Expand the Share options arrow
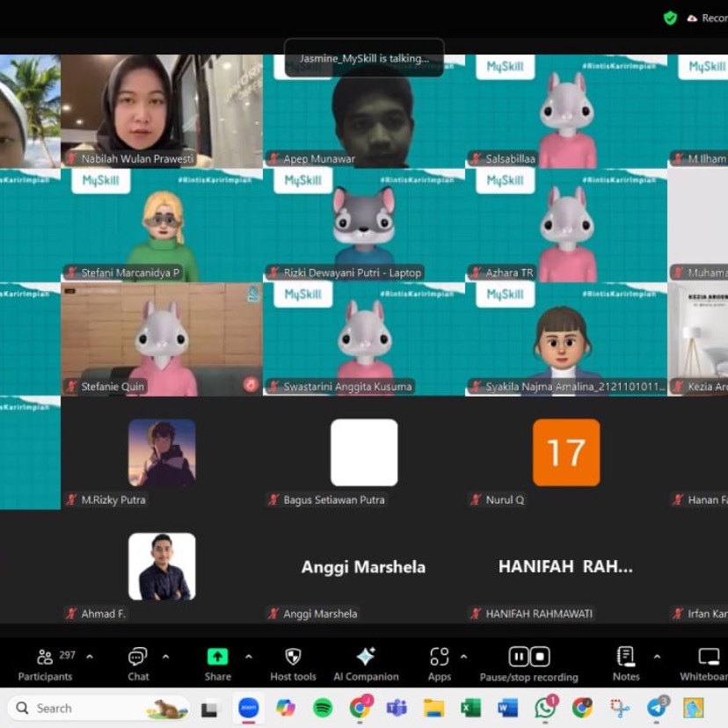Image resolution: width=728 pixels, height=728 pixels. (x=248, y=657)
